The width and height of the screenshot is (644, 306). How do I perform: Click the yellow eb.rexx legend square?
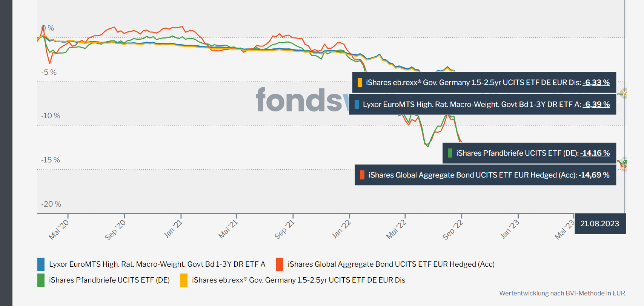[184, 280]
